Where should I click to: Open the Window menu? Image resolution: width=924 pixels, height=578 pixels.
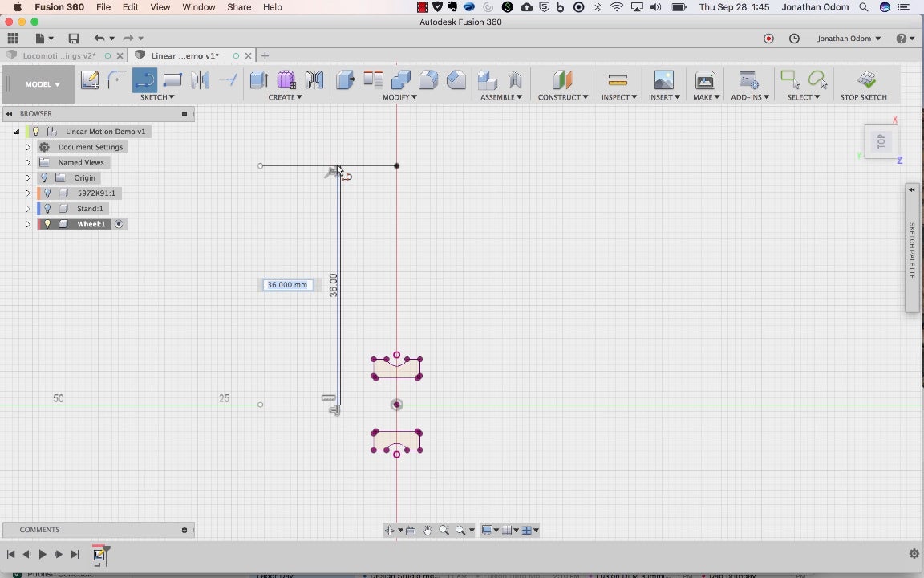pos(199,7)
